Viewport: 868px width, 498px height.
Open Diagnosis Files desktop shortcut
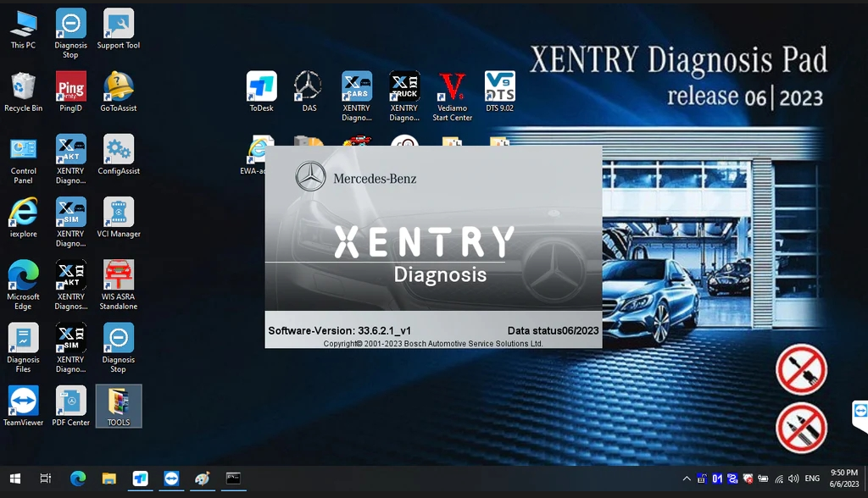(x=23, y=348)
